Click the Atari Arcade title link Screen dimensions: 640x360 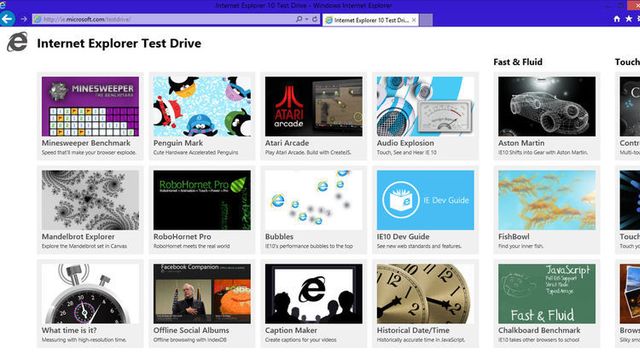tap(287, 143)
